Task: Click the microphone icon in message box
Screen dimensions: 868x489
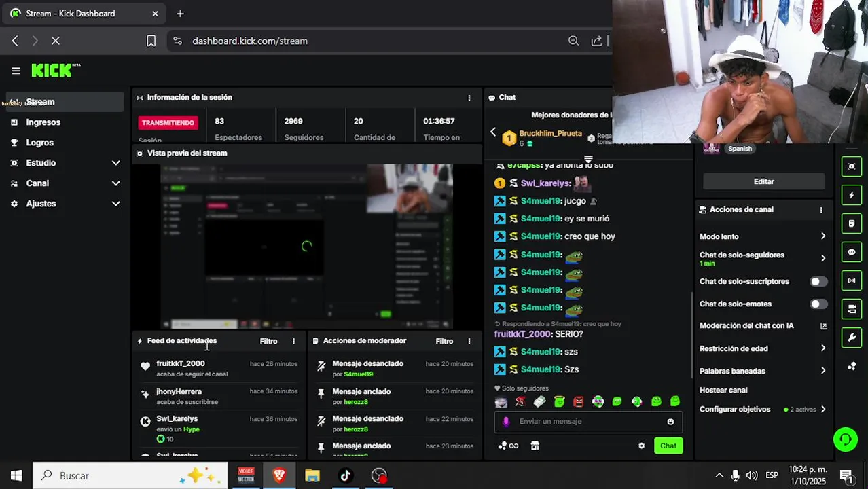Action: point(506,421)
